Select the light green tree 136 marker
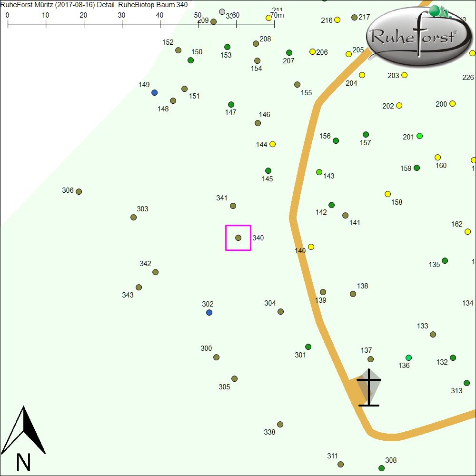Viewport: 476px width, 476px height. [x=409, y=358]
